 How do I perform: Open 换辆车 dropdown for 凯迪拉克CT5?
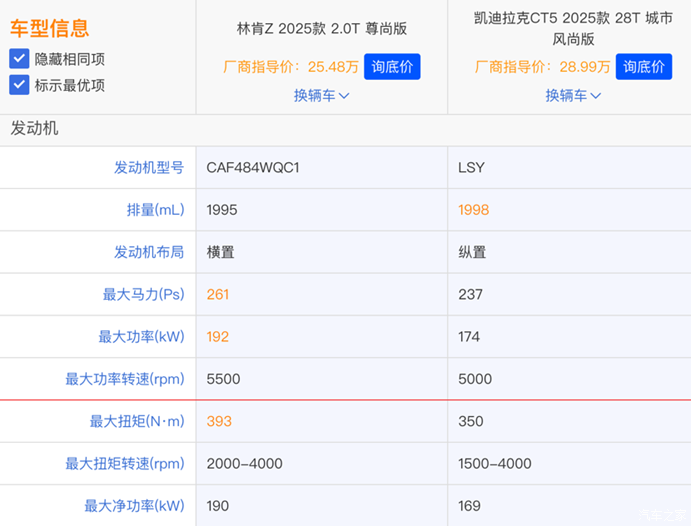573,96
